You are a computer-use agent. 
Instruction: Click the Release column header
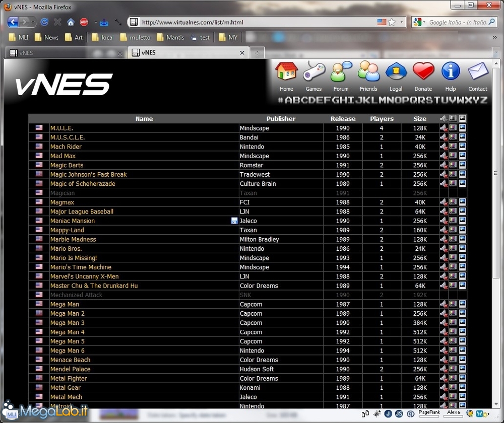[x=343, y=118]
